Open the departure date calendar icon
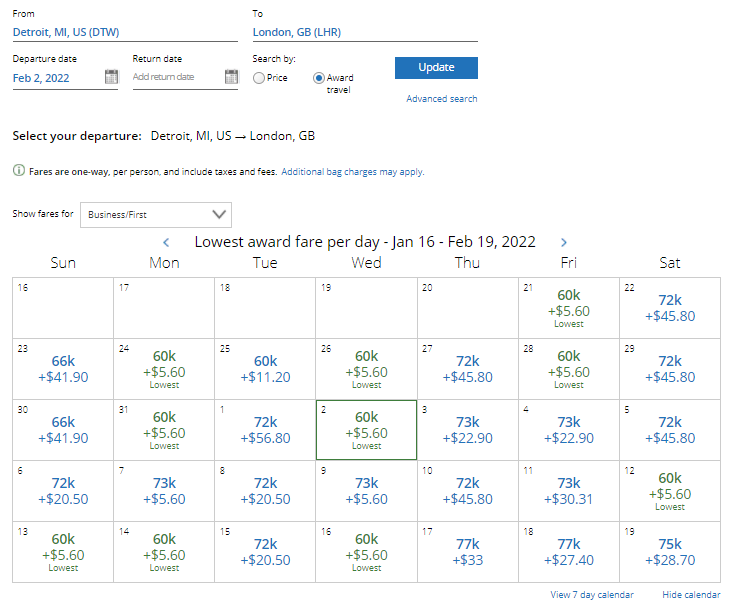735x607 pixels. [x=111, y=77]
